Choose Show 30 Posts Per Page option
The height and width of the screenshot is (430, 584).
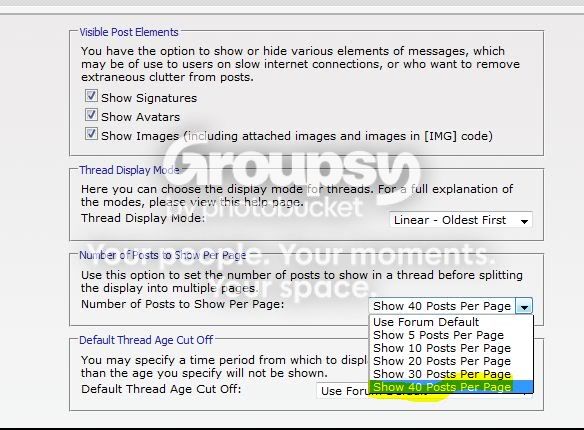(x=451, y=374)
